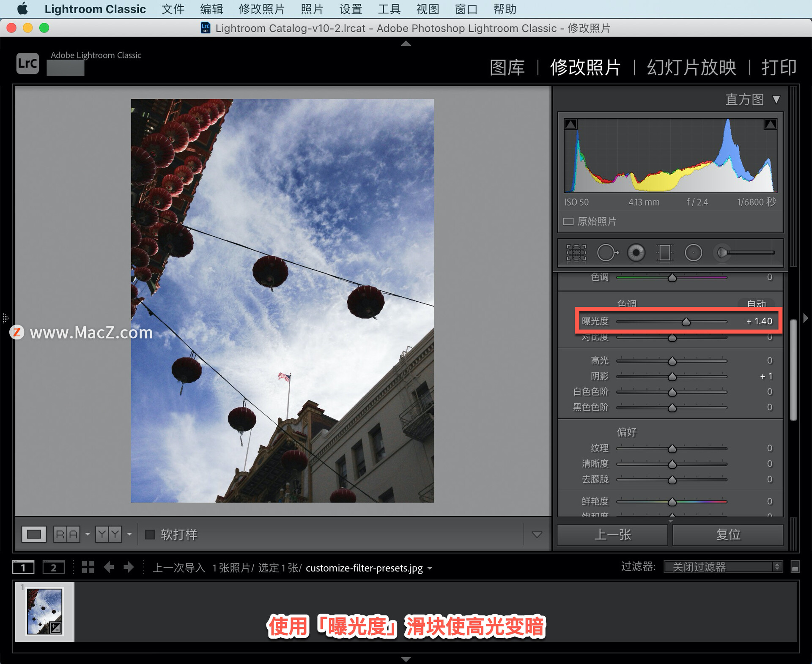Enable the 软打样 soft proofing checkbox
The width and height of the screenshot is (812, 664).
pyautogui.click(x=150, y=535)
